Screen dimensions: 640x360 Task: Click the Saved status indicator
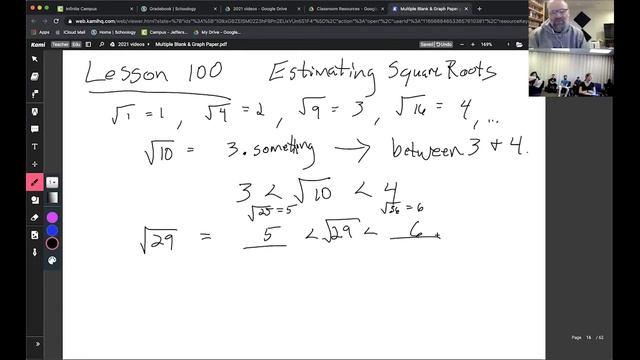coord(427,44)
